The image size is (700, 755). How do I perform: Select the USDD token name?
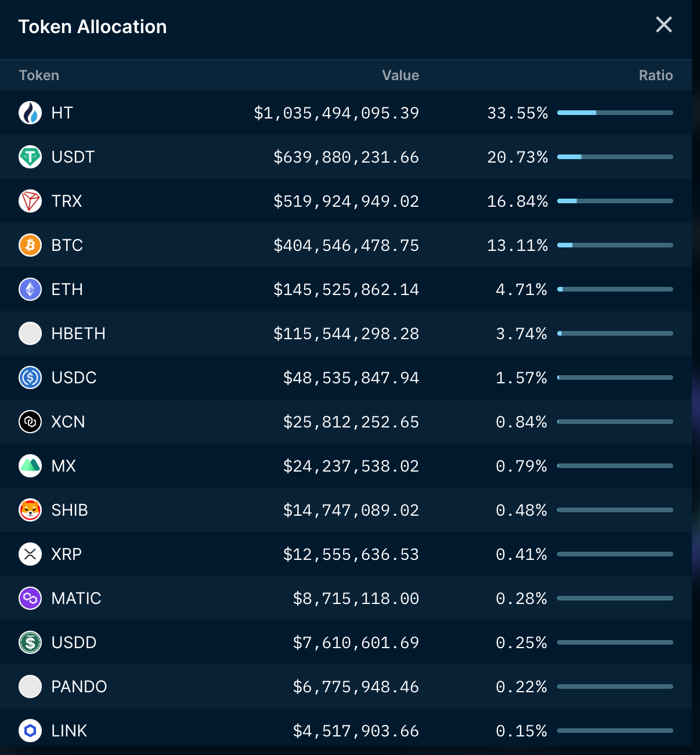(x=74, y=642)
